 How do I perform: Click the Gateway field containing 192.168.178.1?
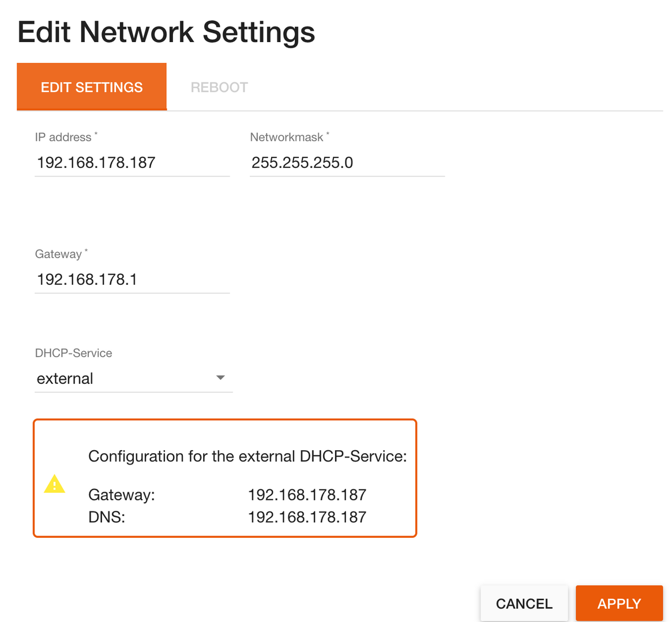pos(132,280)
